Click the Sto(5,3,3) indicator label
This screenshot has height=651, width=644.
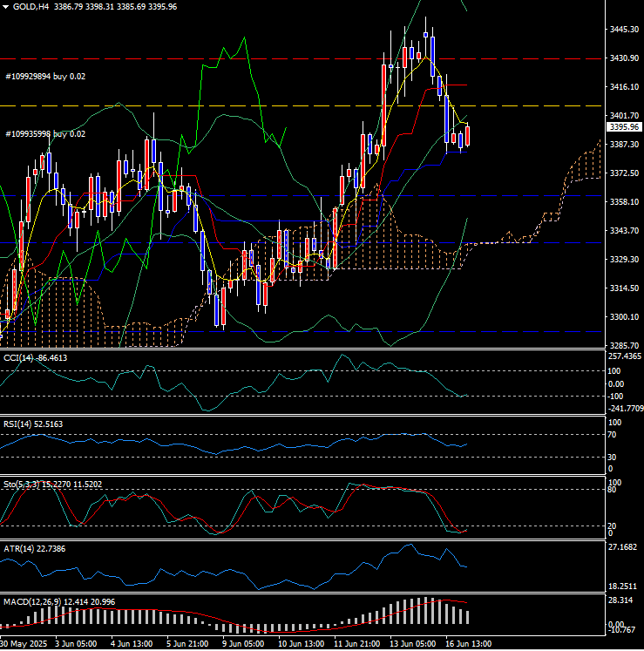point(53,484)
